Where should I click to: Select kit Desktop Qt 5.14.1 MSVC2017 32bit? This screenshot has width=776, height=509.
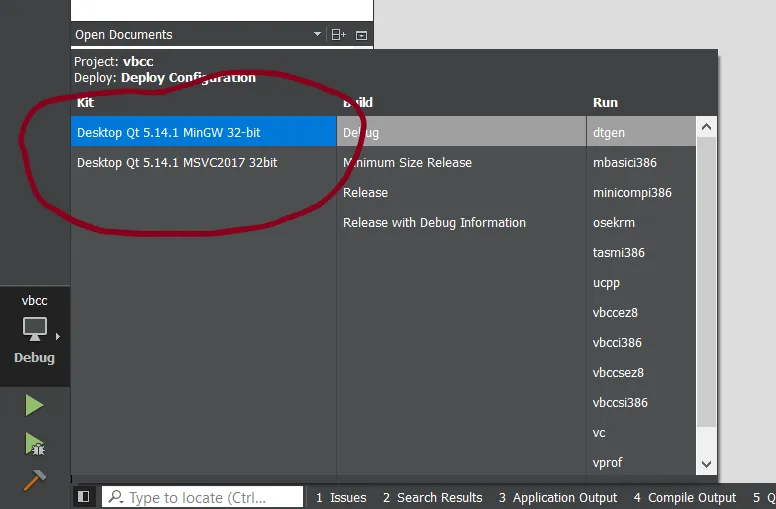203,162
